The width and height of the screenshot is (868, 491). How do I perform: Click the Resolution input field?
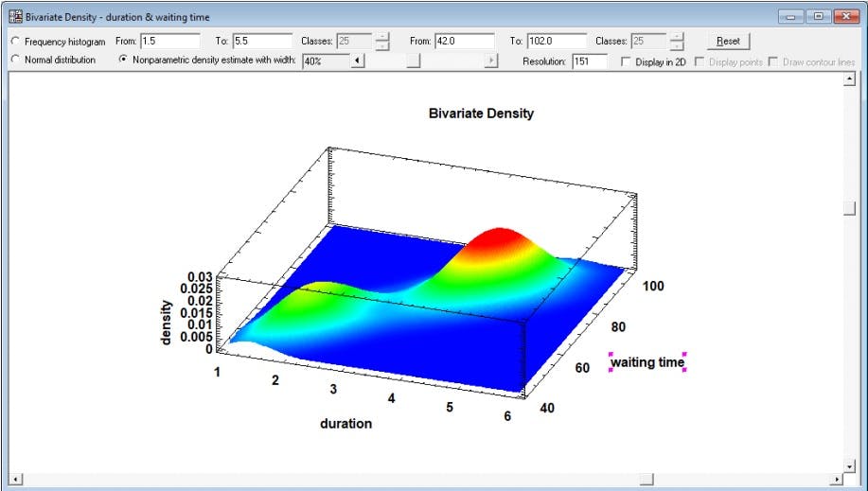pos(590,61)
